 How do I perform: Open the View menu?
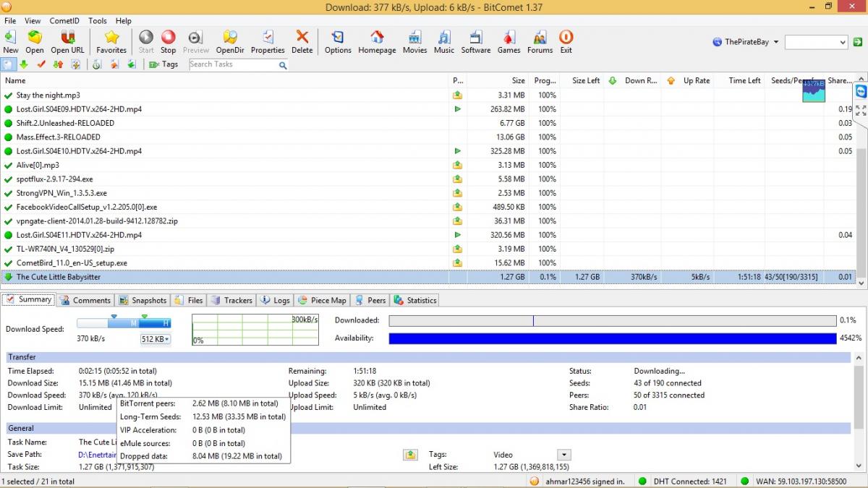[33, 21]
